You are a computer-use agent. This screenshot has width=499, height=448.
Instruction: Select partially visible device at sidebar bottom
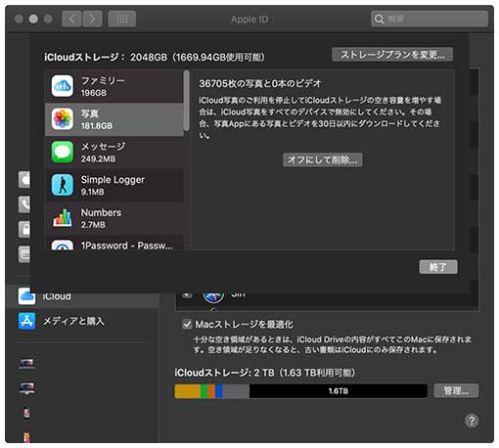click(26, 437)
